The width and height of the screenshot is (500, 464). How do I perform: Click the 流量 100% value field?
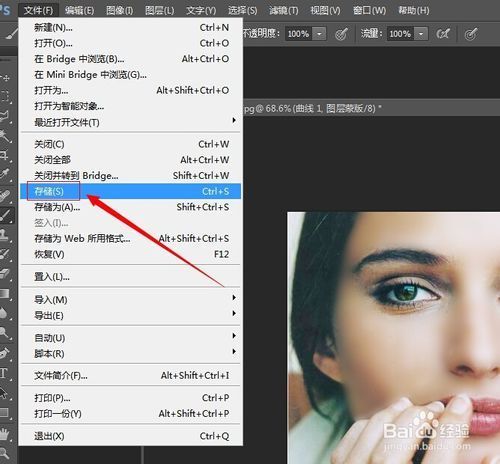pyautogui.click(x=401, y=34)
